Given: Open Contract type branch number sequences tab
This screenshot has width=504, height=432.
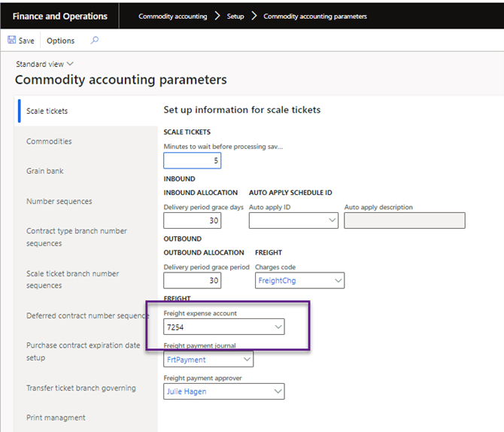Looking at the screenshot, I should click(77, 237).
